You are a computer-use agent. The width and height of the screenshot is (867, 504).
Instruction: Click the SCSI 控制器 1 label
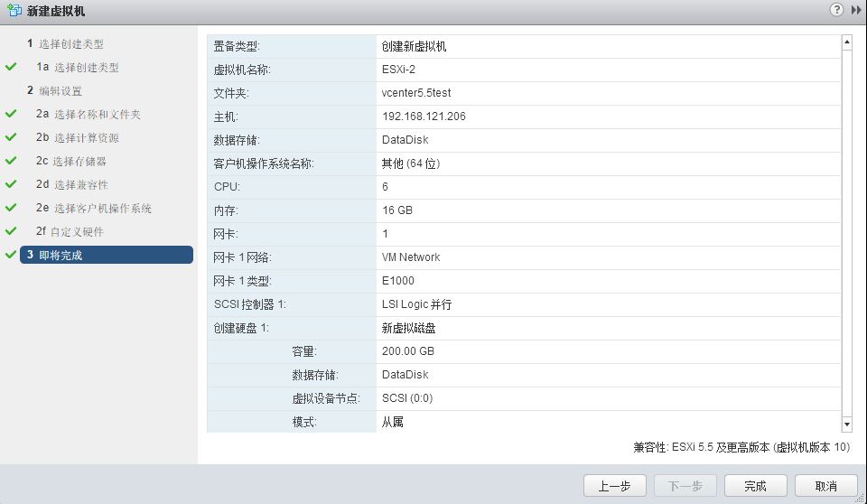point(249,304)
